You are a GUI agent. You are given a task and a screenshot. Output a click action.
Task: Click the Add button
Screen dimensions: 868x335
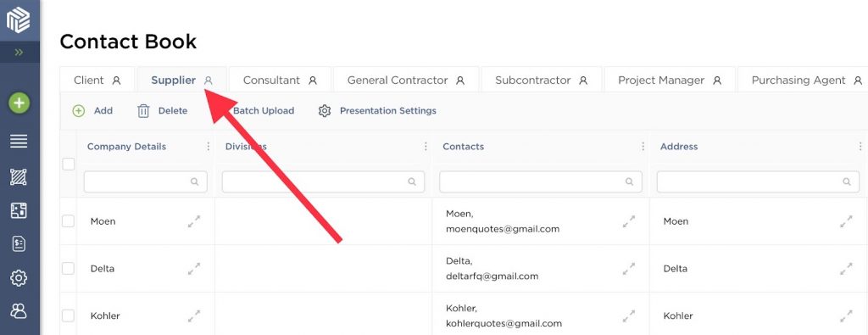point(92,111)
